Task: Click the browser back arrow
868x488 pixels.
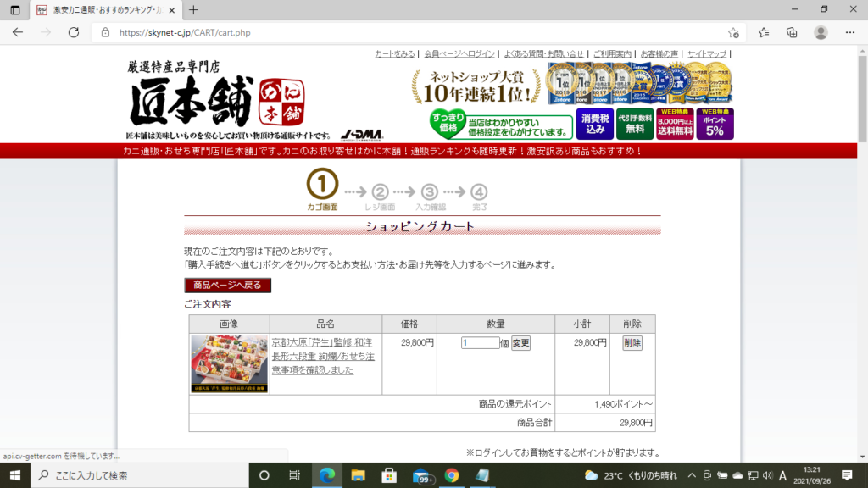Action: click(x=18, y=33)
